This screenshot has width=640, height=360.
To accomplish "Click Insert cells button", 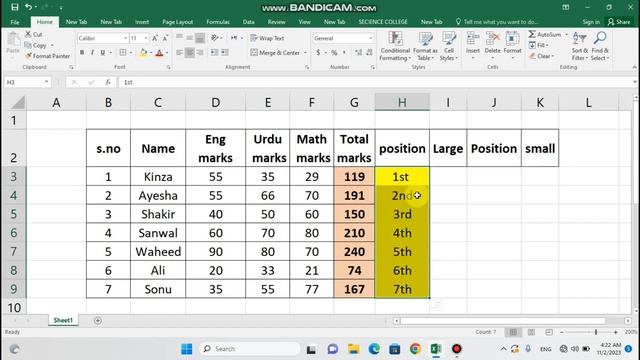I will point(473,45).
